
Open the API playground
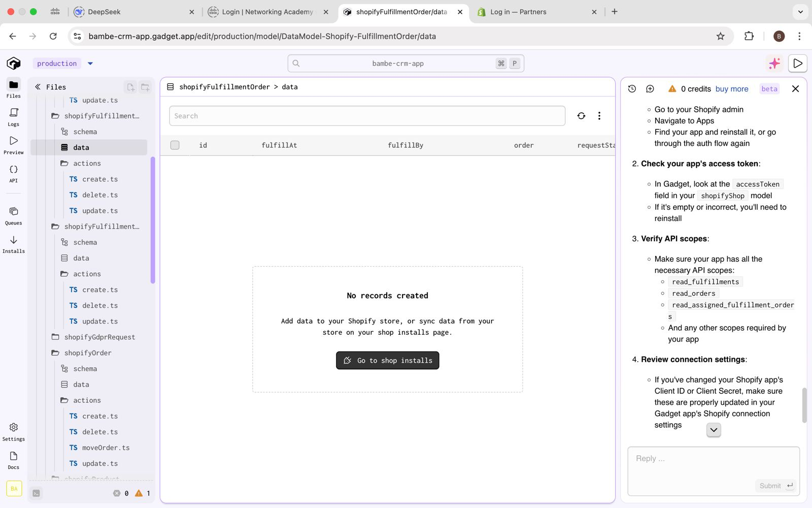coord(14,173)
